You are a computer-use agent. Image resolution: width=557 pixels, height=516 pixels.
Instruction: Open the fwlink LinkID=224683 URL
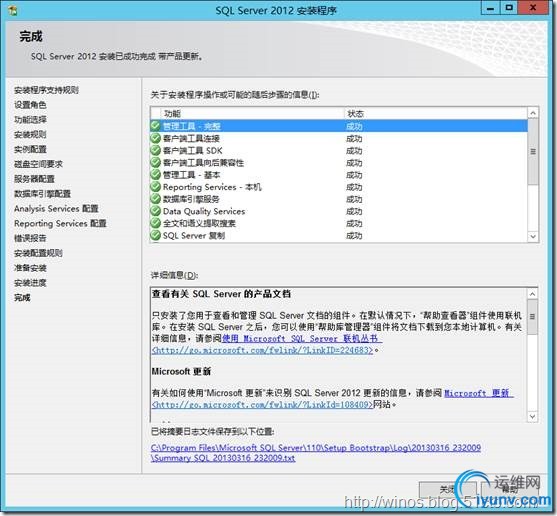click(x=263, y=350)
